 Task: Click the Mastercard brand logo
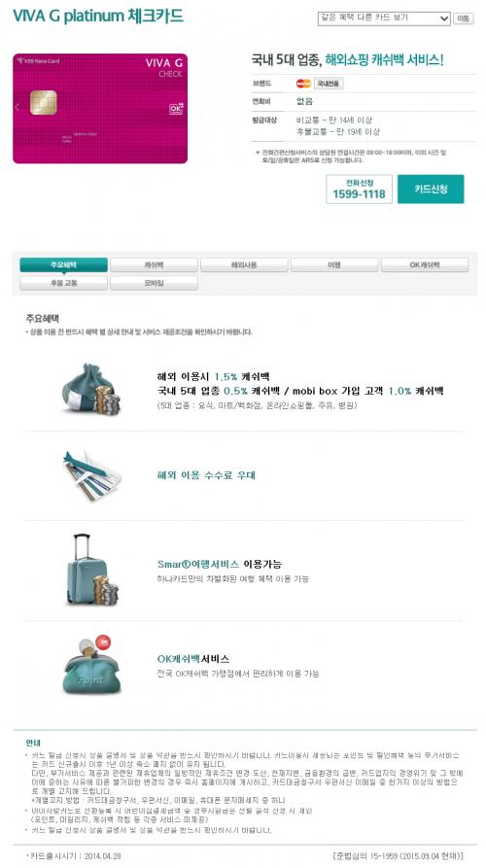point(303,84)
